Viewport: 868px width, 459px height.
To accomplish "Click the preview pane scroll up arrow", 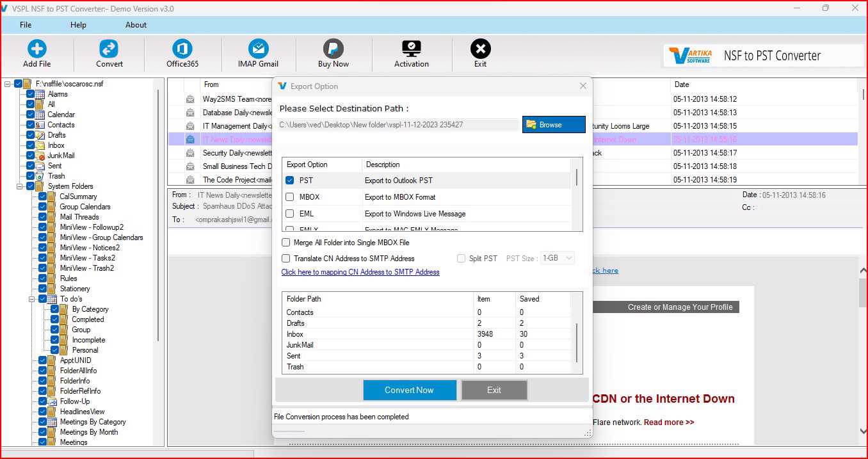I will 863,270.
